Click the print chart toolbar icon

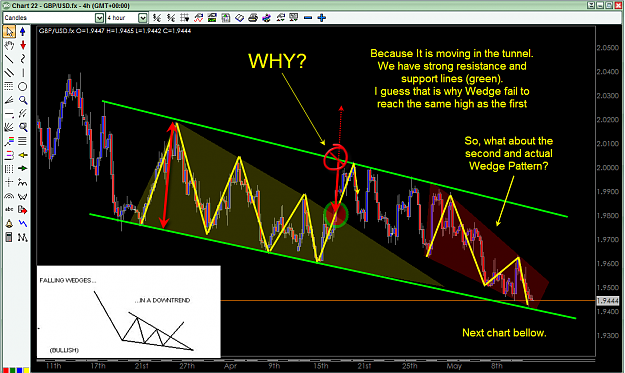point(253,18)
